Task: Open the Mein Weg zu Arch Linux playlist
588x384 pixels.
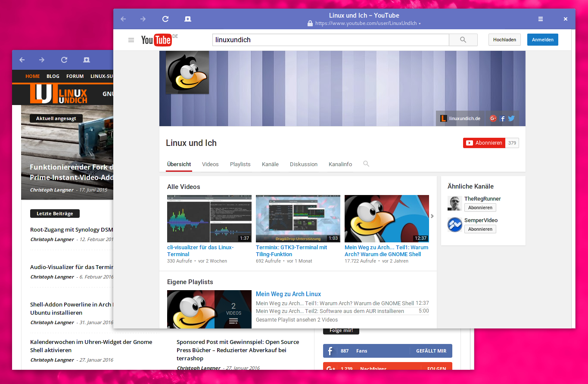Action: (x=288, y=294)
